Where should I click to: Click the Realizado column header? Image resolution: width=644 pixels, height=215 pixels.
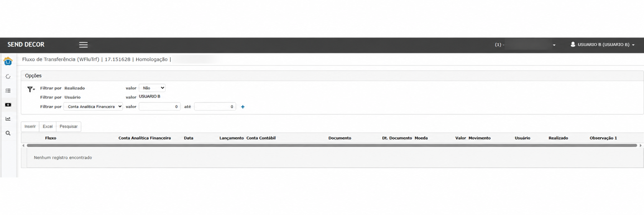pos(558,138)
